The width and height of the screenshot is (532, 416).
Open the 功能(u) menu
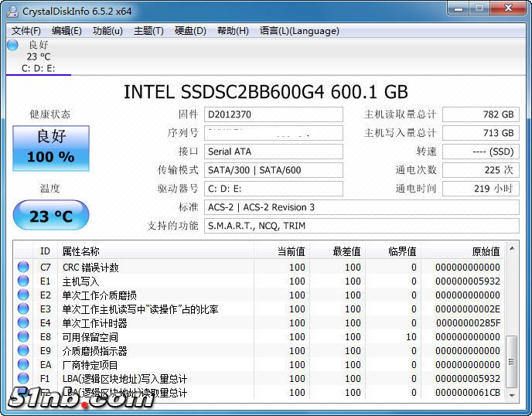(107, 31)
